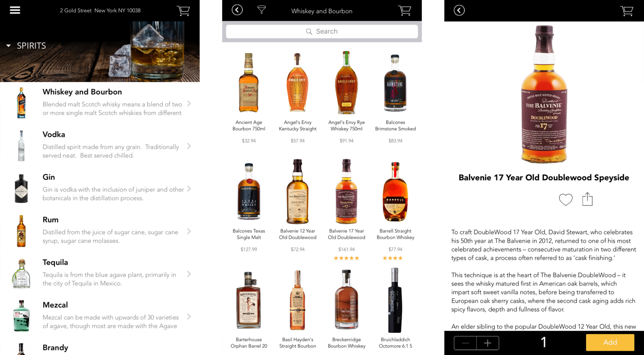This screenshot has width=644, height=355.
Task: Click the green mezcal bottle thumbnail
Action: point(21,316)
